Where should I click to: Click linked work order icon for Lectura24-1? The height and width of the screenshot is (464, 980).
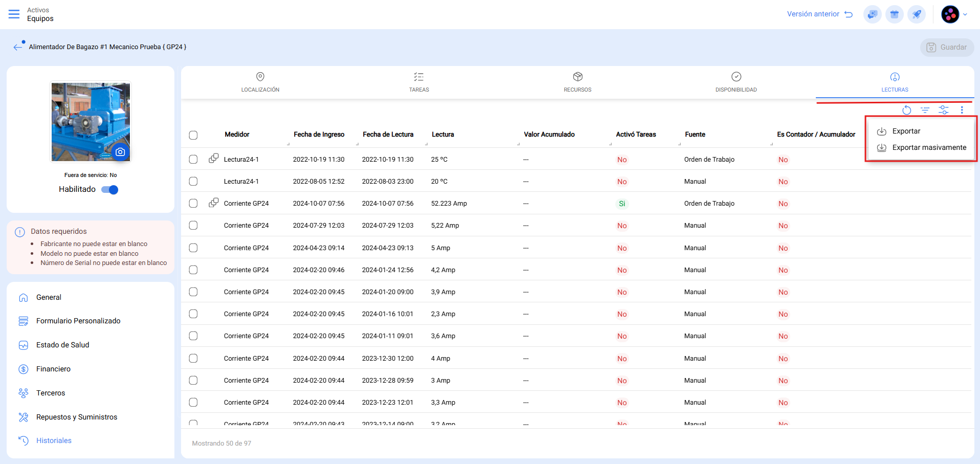[214, 159]
